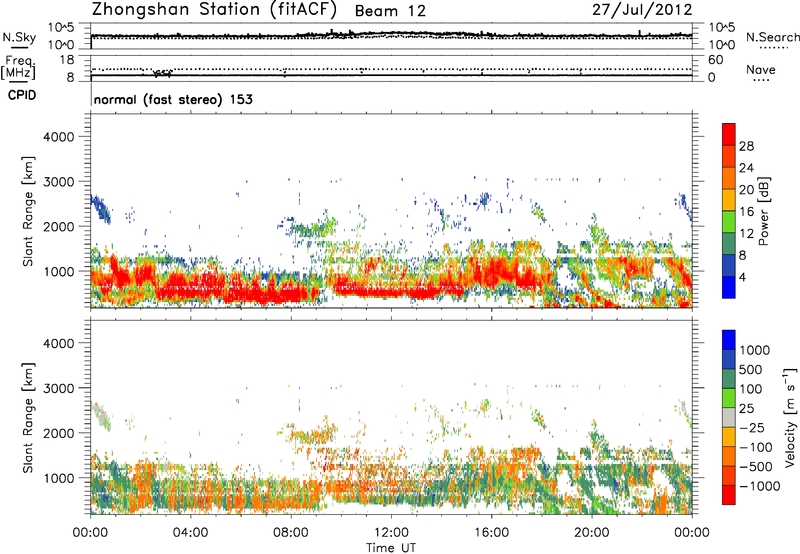Click the blue top segment of Velocity colorbar
Screen dimensions: 800x554
pos(729,340)
